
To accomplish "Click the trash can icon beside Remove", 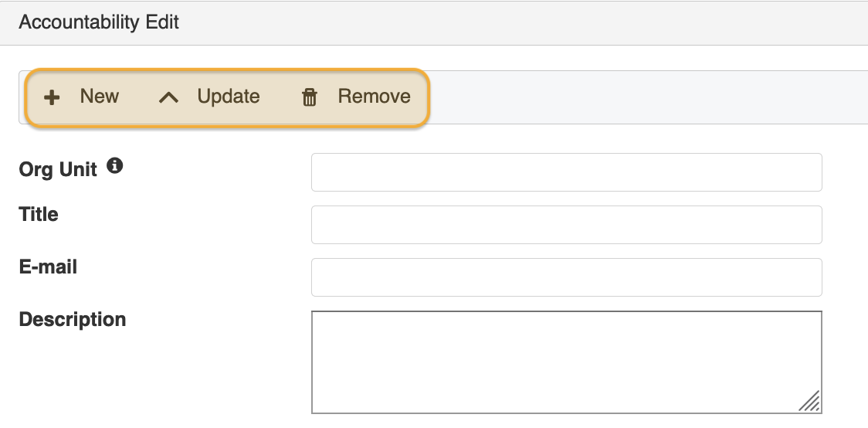I will coord(310,97).
